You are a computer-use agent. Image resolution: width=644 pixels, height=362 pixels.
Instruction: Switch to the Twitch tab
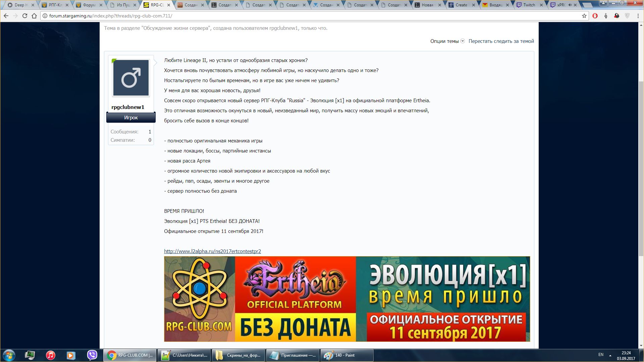[x=529, y=5]
